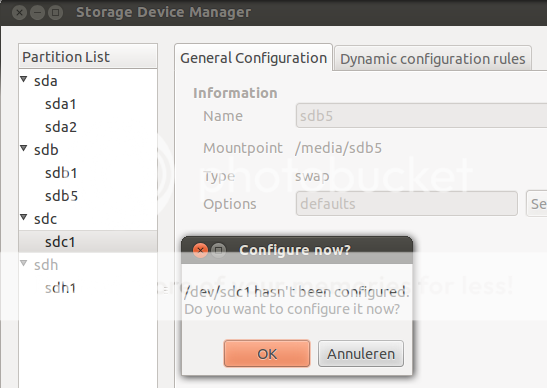Maximize the Storage Device Manager window

pyautogui.click(x=55, y=13)
